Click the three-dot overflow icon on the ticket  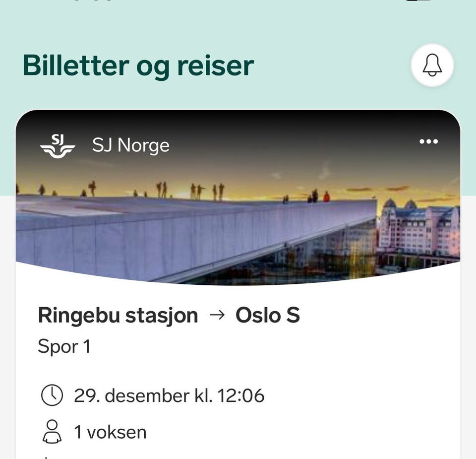click(428, 141)
